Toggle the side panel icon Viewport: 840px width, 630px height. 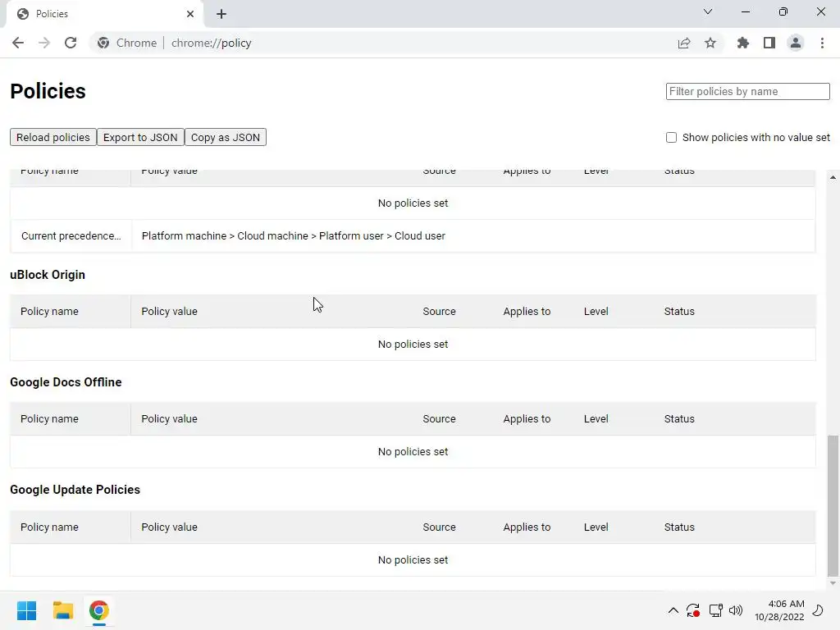pyautogui.click(x=769, y=43)
